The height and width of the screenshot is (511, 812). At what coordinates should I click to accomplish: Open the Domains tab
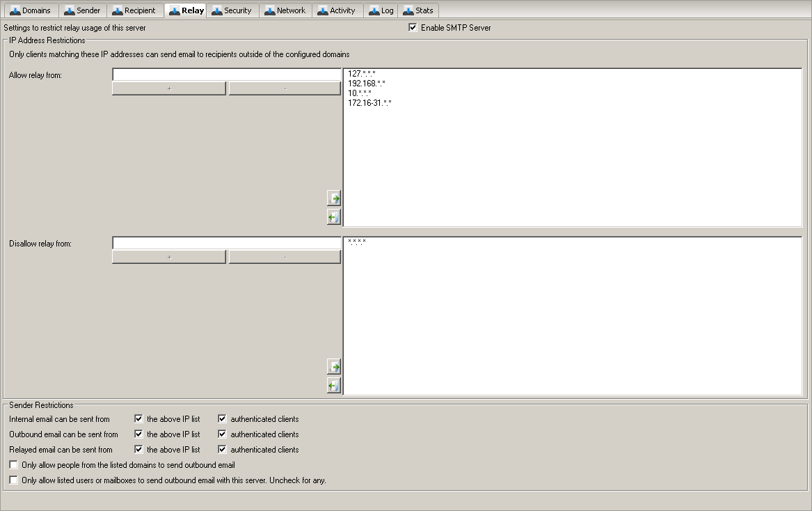pos(30,10)
